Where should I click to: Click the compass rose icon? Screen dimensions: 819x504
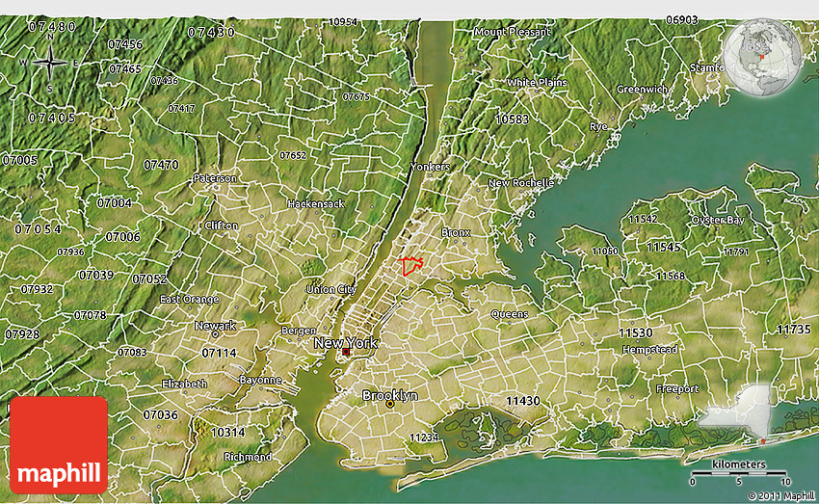pos(50,64)
